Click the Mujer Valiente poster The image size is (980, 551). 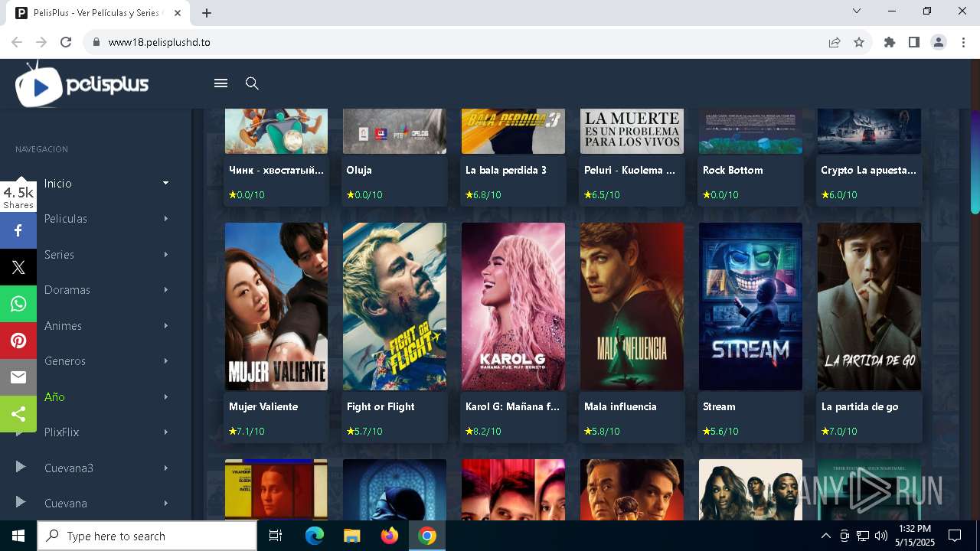point(276,306)
